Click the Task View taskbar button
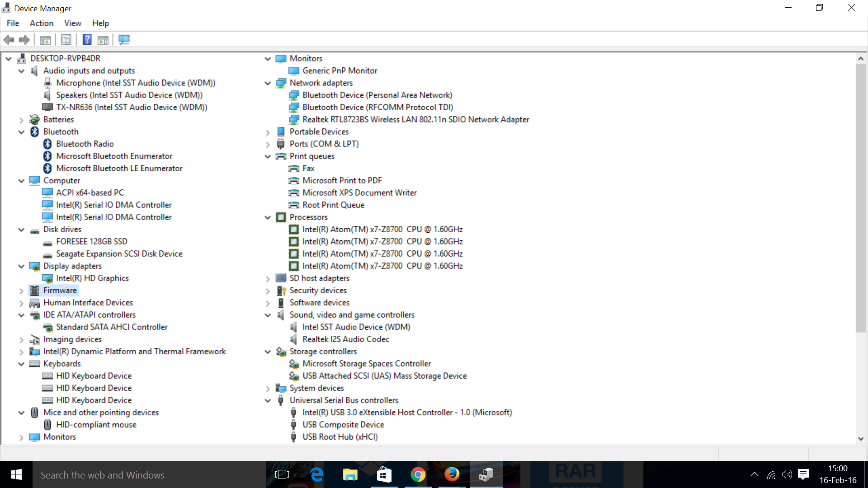Screen dimensions: 868x488 (x=282, y=474)
